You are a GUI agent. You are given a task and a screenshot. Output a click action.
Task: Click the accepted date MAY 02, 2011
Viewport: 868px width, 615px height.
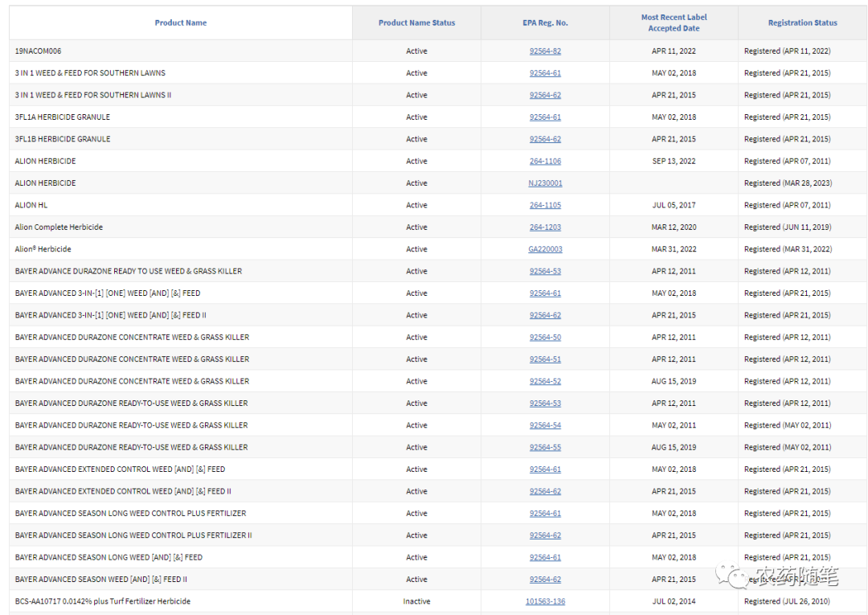point(674,425)
